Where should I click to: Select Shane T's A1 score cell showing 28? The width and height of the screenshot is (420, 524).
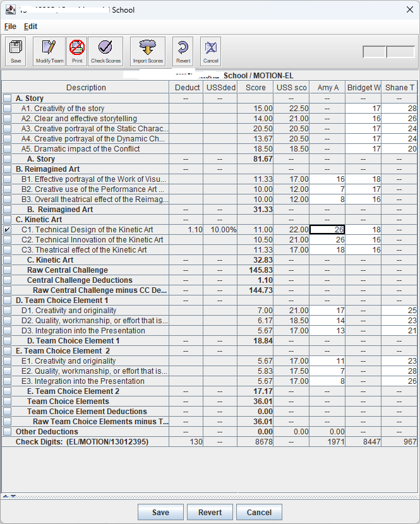tap(399, 109)
